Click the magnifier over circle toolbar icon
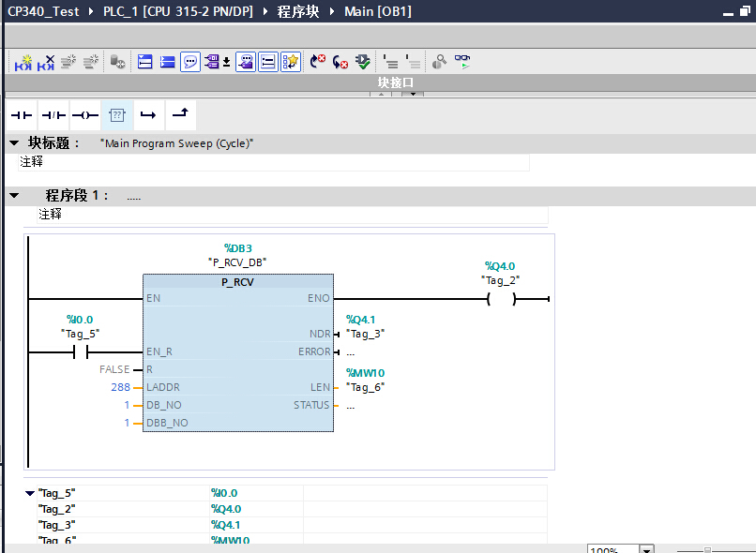Screen dimensions: 756x553 pyautogui.click(x=439, y=62)
